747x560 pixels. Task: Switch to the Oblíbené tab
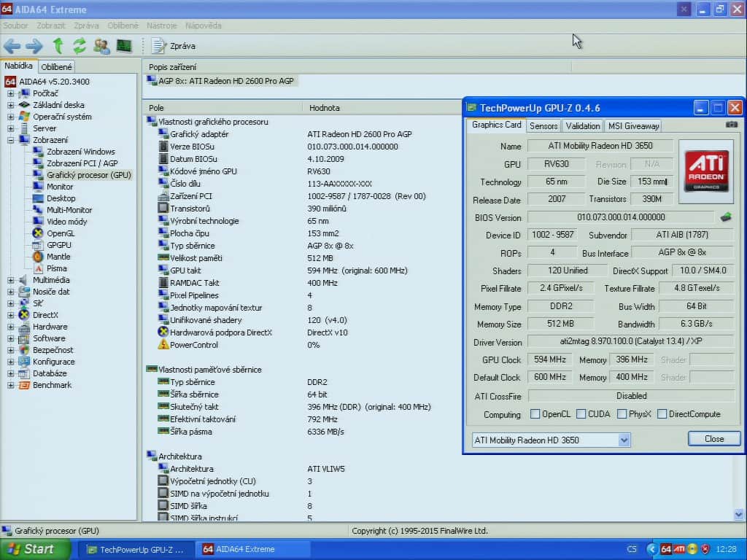click(56, 66)
